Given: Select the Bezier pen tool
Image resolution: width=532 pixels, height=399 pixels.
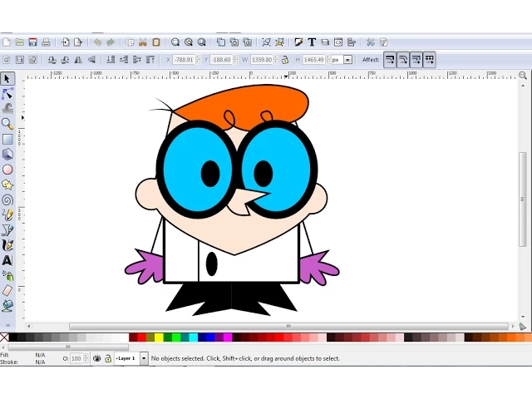Looking at the screenshot, I should tap(7, 230).
